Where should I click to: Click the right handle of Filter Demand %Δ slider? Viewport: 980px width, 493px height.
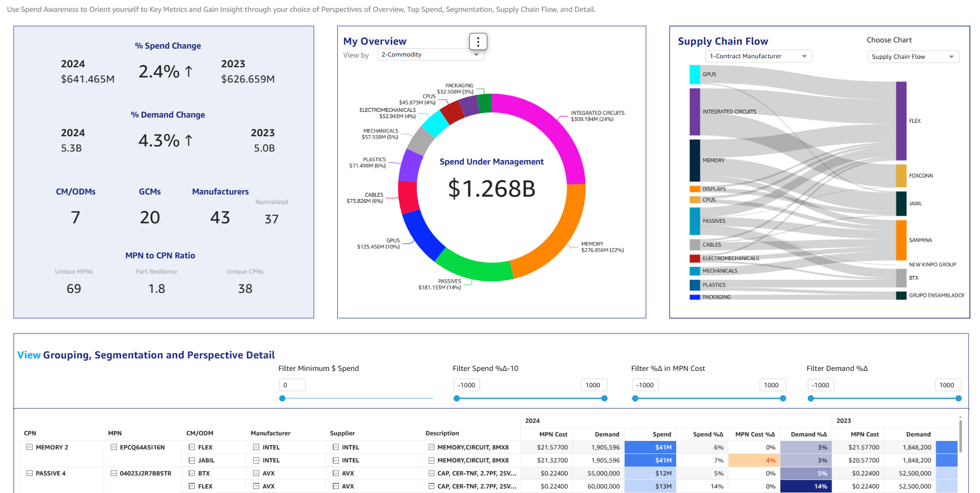(958, 399)
